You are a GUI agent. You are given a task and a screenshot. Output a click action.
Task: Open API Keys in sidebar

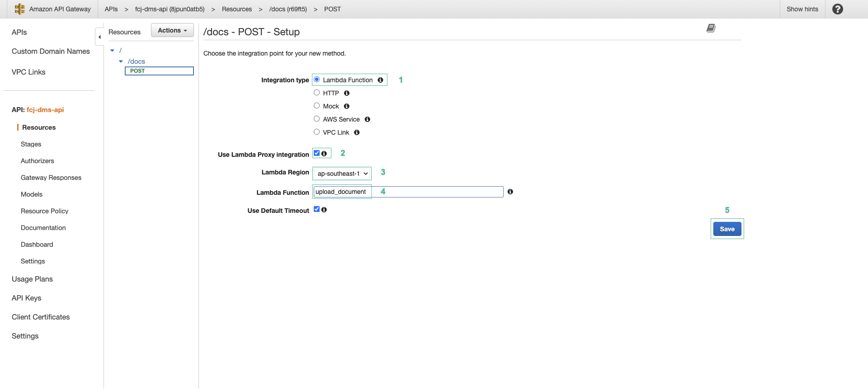(26, 298)
